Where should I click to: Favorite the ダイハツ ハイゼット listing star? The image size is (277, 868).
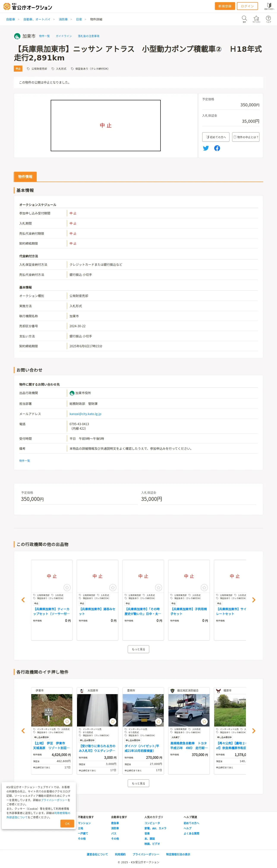click(158, 721)
